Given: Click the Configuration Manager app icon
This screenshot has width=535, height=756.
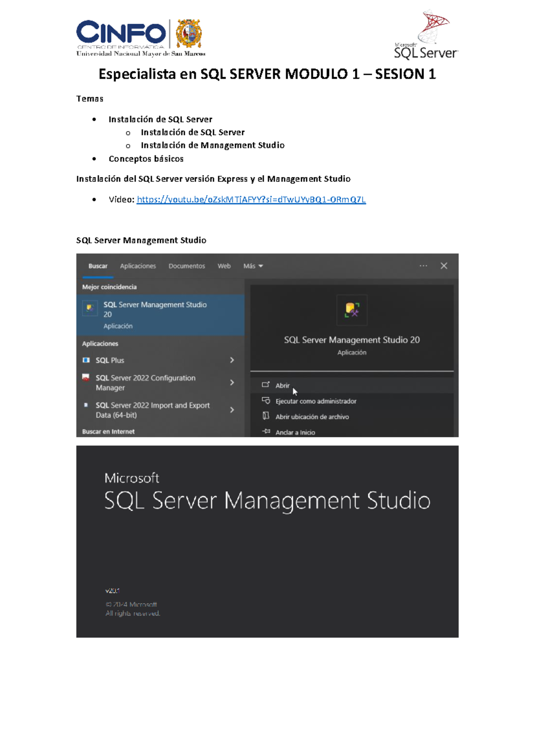Looking at the screenshot, I should 86,378.
